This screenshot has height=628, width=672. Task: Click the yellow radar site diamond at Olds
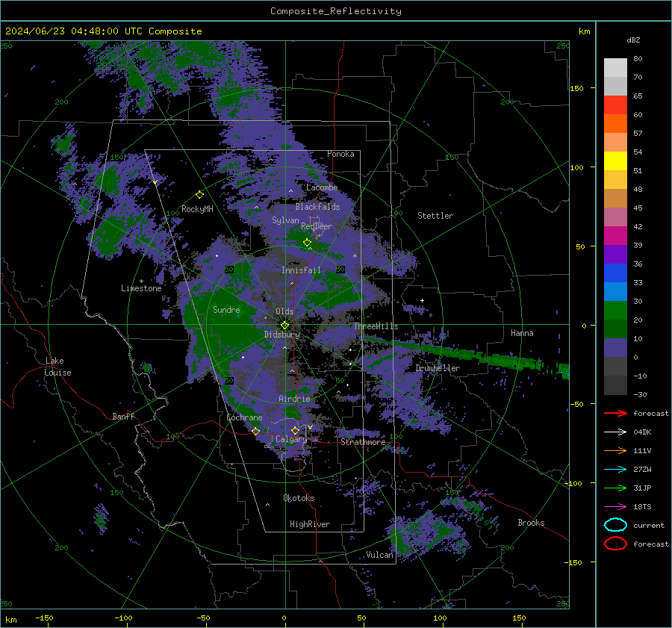pos(284,326)
